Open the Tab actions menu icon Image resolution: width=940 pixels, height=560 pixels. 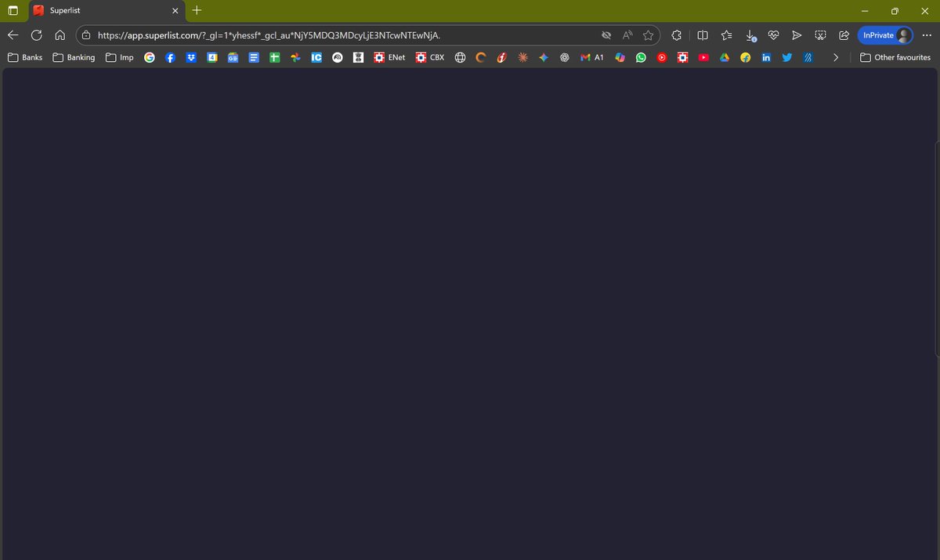[13, 11]
